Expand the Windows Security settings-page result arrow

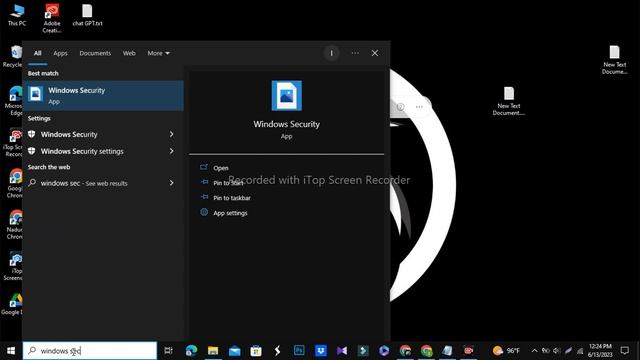[x=171, y=151]
